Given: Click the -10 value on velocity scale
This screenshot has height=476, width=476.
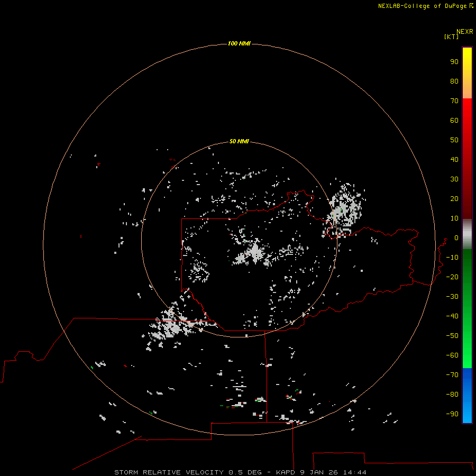Looking at the screenshot, I should (452, 258).
